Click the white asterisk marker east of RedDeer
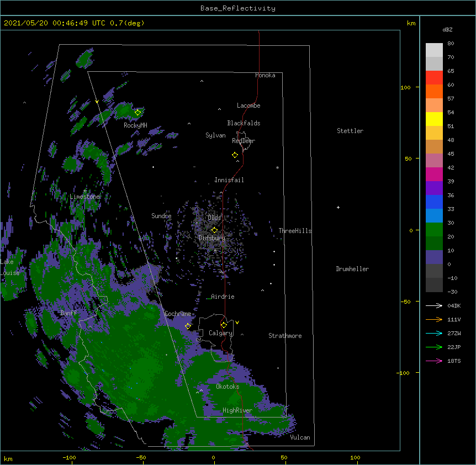The height and width of the screenshot is (465, 476). point(277,167)
